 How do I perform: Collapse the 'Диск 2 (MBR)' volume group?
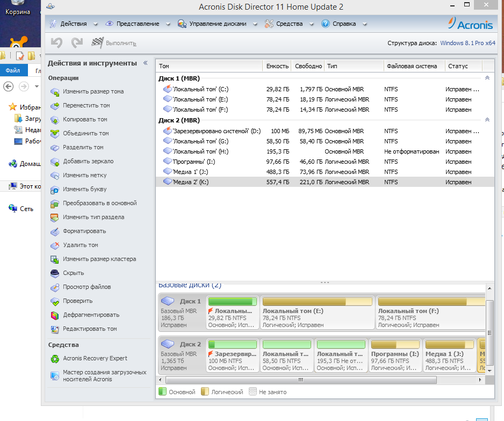coord(487,120)
